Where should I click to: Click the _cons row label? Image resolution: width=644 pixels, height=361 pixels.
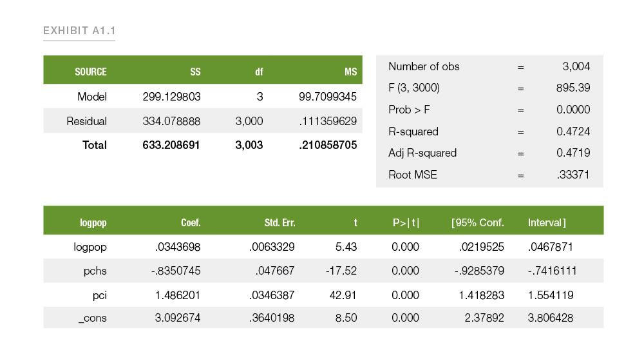click(x=93, y=318)
